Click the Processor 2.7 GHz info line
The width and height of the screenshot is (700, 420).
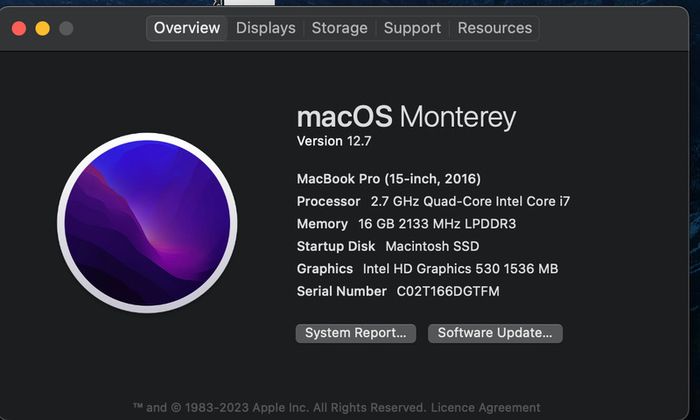tap(433, 201)
